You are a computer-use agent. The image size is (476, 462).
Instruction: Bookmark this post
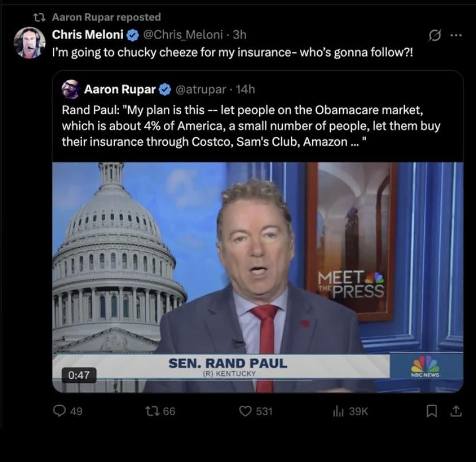click(x=432, y=411)
